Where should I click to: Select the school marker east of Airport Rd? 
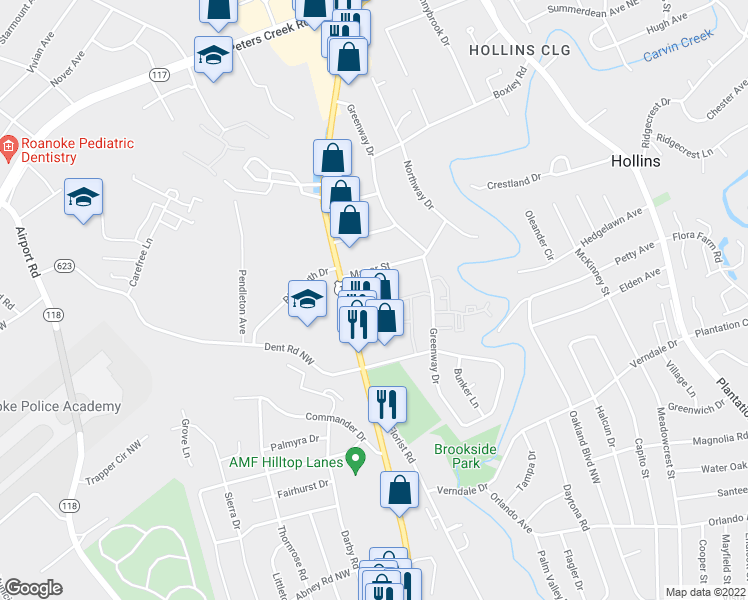click(x=83, y=199)
